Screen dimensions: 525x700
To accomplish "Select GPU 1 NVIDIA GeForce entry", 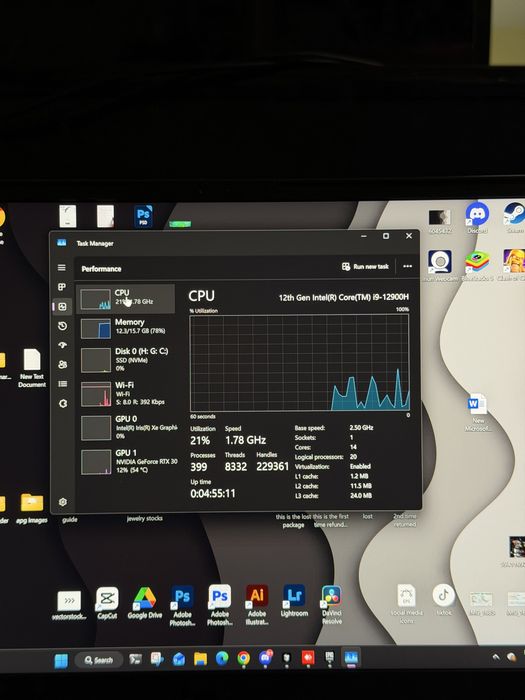I will [x=126, y=461].
